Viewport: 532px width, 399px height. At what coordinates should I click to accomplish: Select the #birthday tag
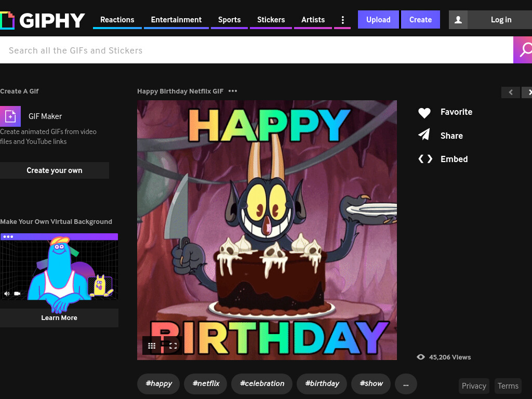tap(322, 384)
